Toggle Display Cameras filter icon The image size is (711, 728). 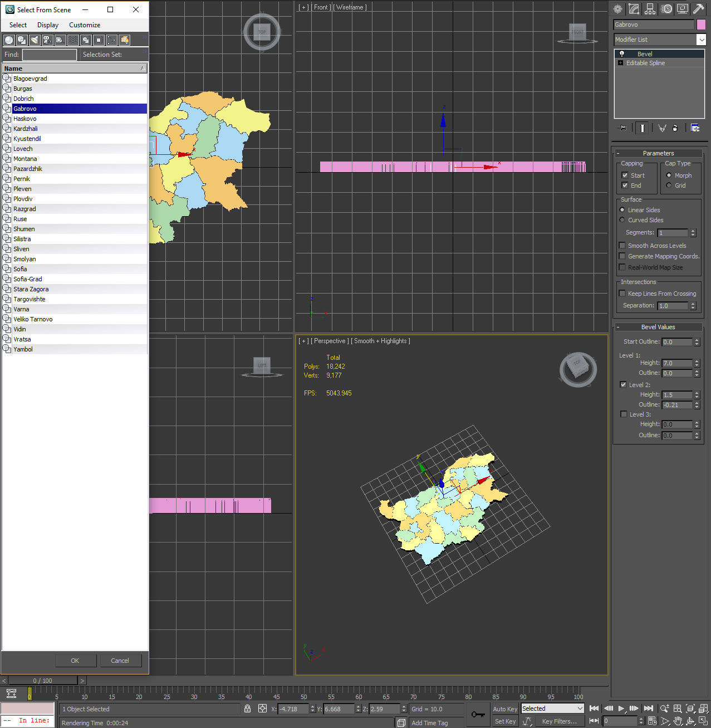[47, 40]
